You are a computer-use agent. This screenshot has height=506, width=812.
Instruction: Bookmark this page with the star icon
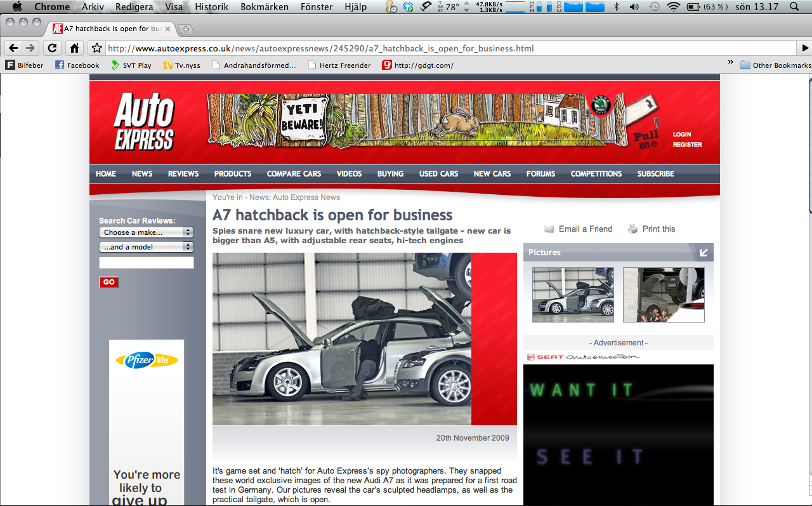click(x=96, y=48)
